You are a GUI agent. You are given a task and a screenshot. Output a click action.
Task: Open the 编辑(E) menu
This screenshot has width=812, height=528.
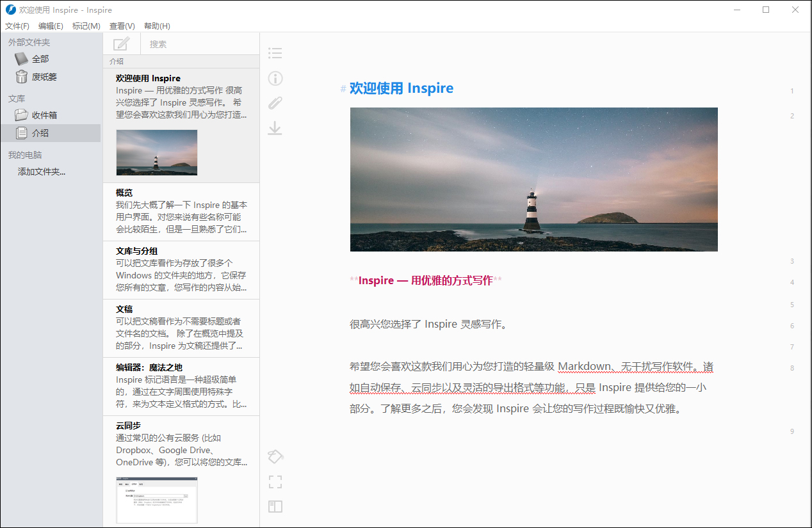point(51,26)
